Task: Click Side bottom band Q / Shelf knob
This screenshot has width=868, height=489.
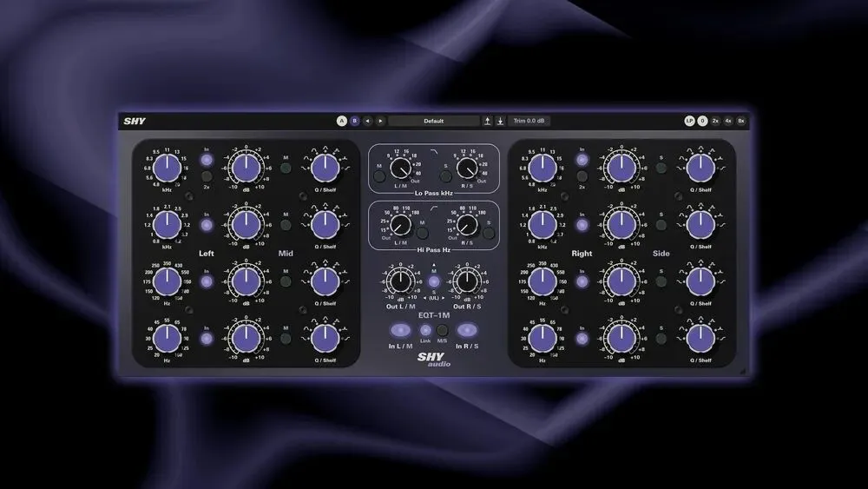Action: [x=700, y=339]
